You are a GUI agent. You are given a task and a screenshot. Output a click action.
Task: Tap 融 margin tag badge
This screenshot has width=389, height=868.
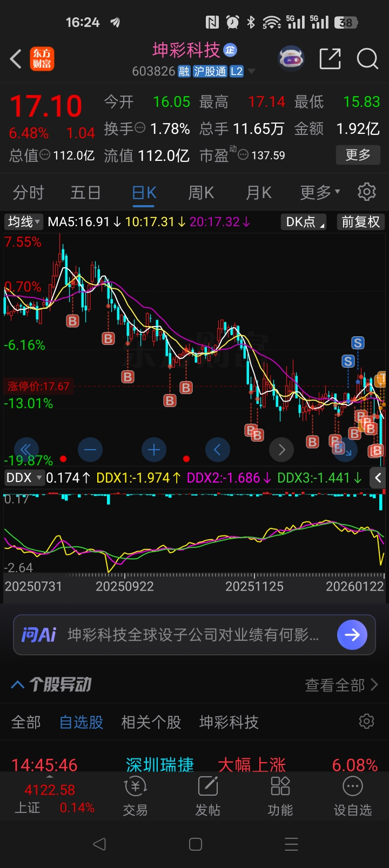184,71
